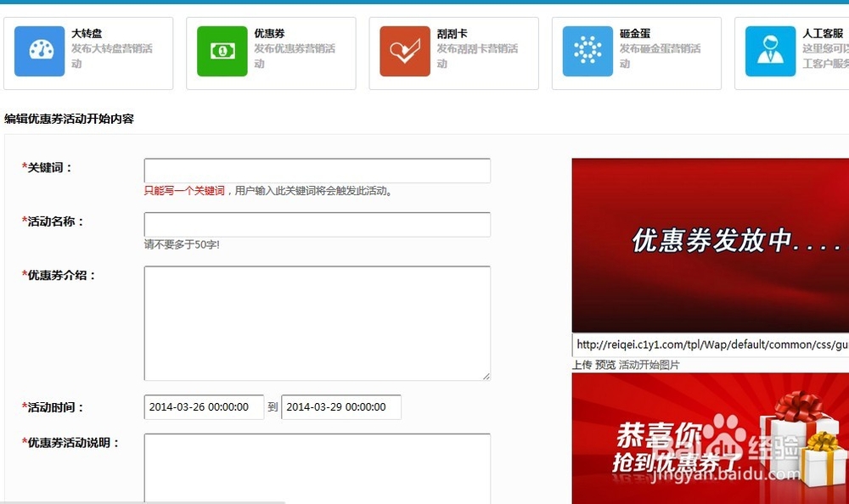Viewport: 849px width, 504px height.
Task: Open the blue 砸金蛋 golden egg icon
Action: [x=588, y=52]
